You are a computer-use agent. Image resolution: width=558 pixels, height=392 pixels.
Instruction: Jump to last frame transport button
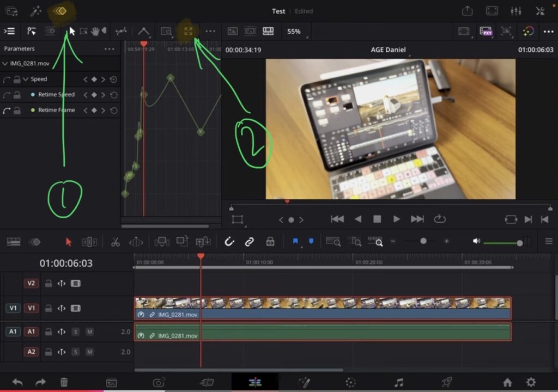[x=417, y=219]
